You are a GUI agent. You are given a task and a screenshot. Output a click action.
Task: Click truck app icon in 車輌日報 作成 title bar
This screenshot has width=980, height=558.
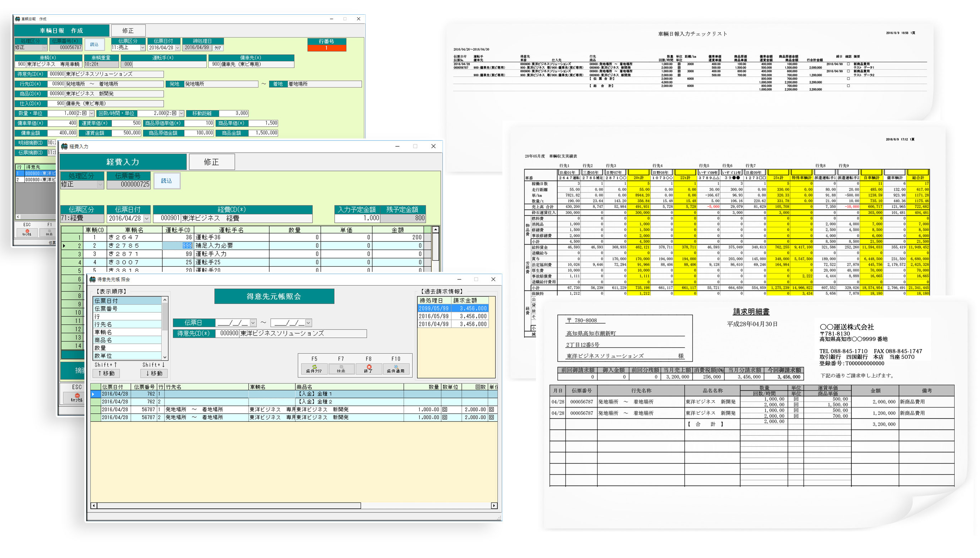click(x=17, y=19)
